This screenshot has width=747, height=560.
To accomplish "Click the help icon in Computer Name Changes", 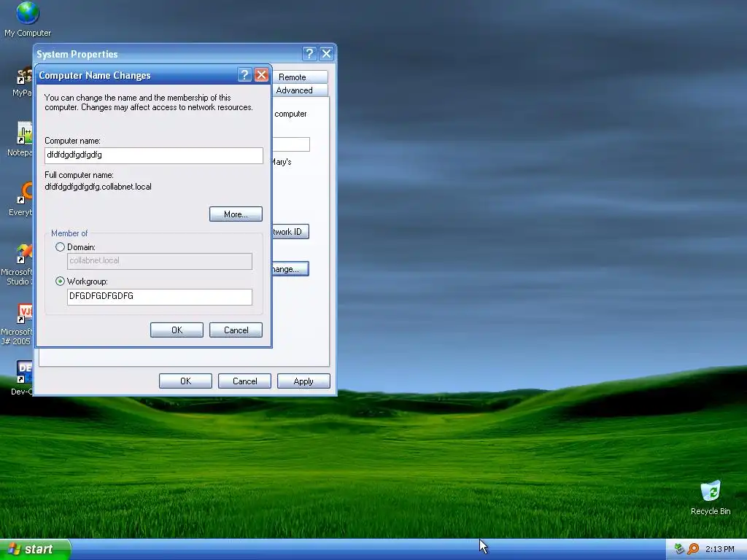I will (244, 75).
